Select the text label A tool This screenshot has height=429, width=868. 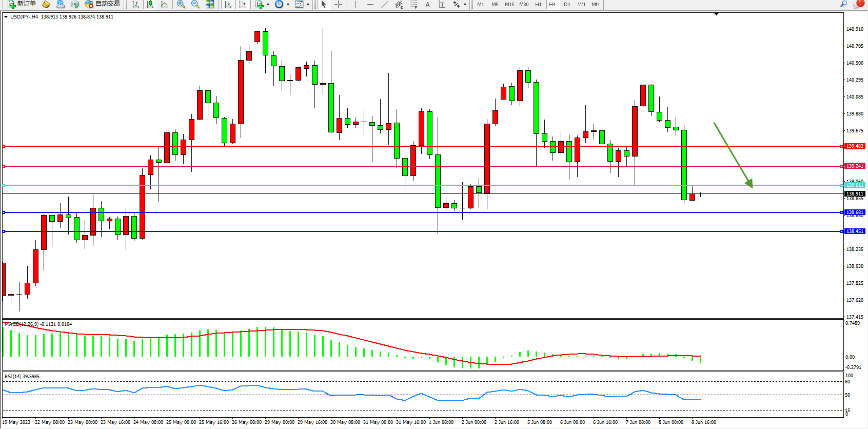[x=427, y=4]
